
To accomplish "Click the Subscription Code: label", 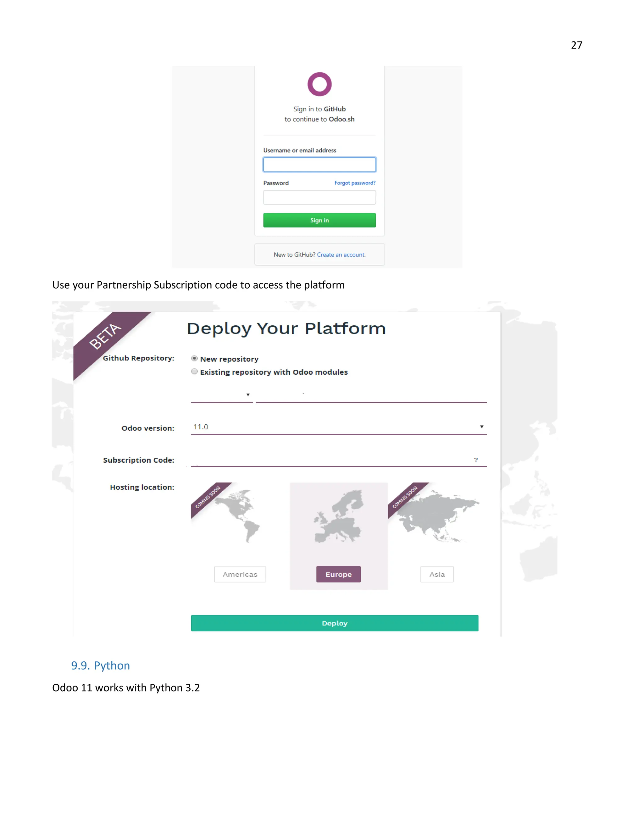I will click(x=139, y=460).
